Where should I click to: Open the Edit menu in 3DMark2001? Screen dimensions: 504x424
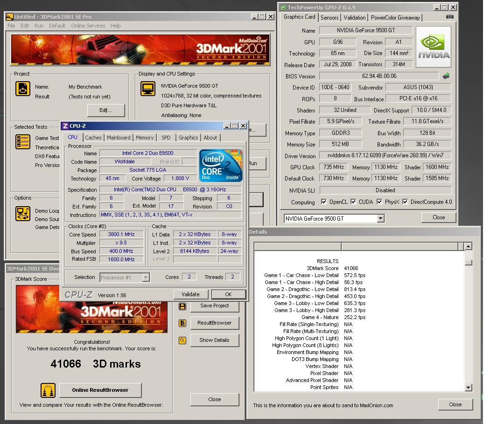click(x=25, y=26)
